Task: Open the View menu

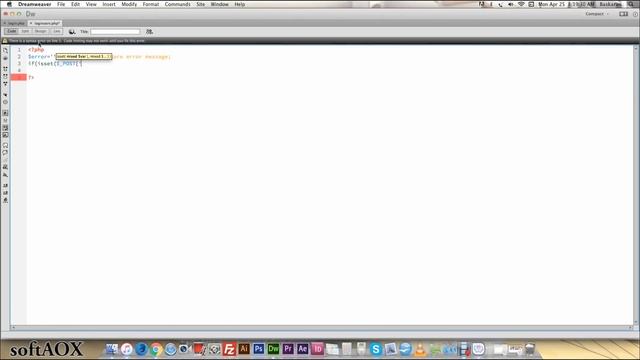Action: tap(91, 4)
